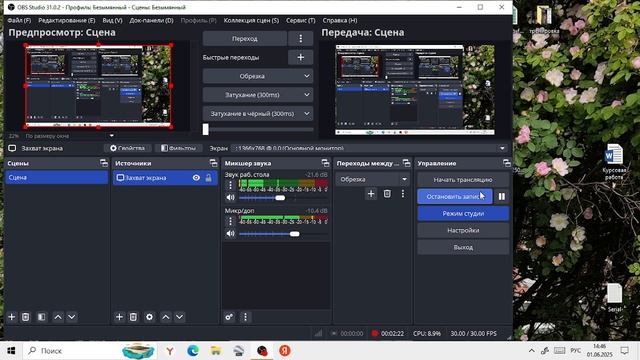Show hidden system tray icons chevron
Screen dimensions: 640x360
pos(531,351)
